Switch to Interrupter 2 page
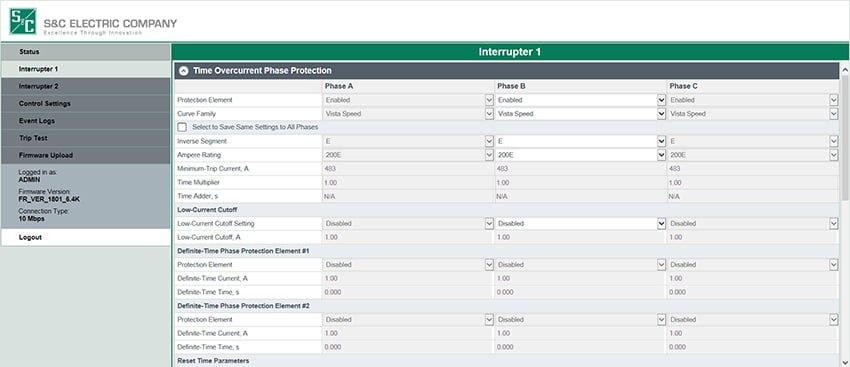Viewport: 850px width, 367px height. pyautogui.click(x=86, y=86)
